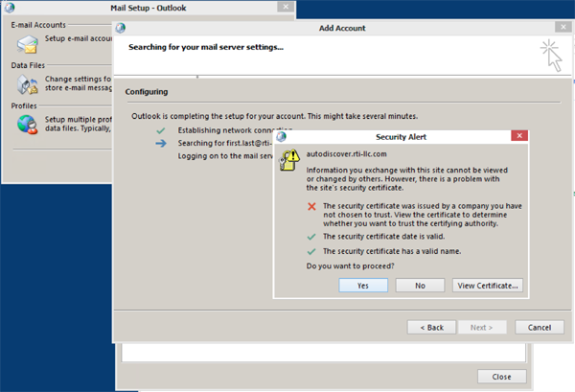Cancel the Add Account wizard

click(539, 327)
